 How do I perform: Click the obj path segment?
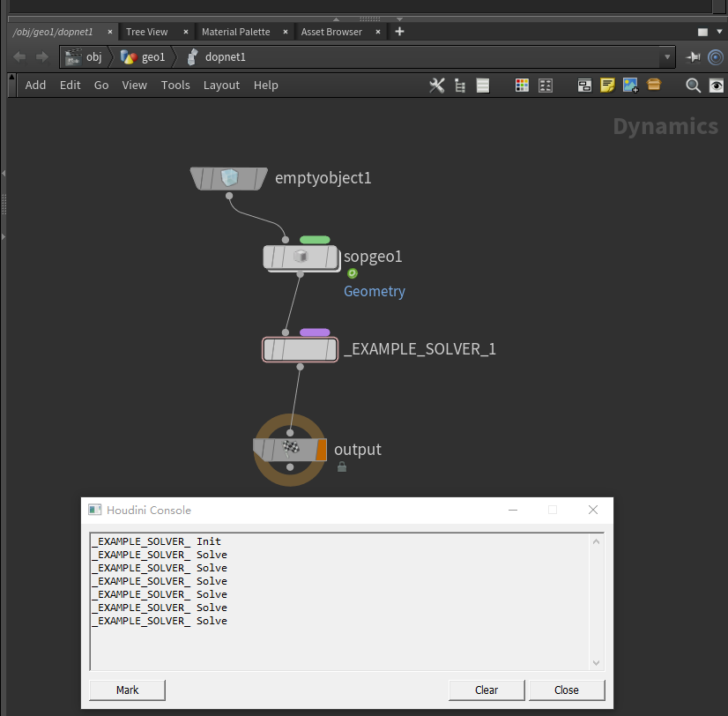[84, 57]
